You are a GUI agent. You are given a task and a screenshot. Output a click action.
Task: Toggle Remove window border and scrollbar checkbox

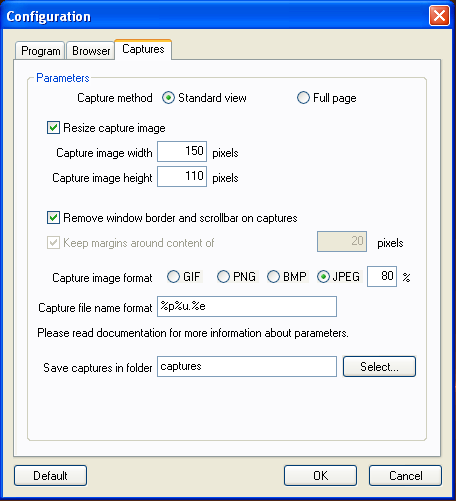coord(53,218)
